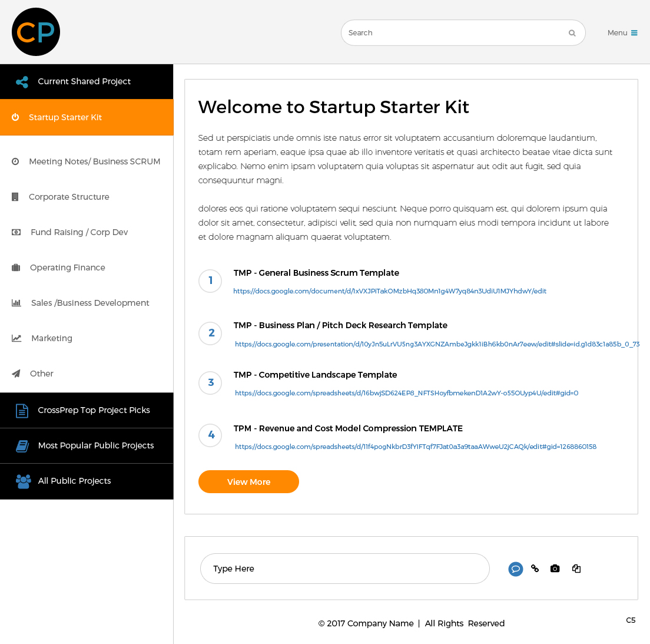Click the View More button
The height and width of the screenshot is (644, 650).
tap(248, 482)
